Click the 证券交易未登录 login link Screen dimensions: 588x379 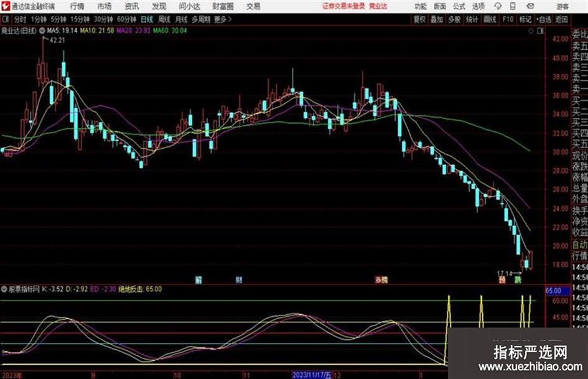click(343, 6)
